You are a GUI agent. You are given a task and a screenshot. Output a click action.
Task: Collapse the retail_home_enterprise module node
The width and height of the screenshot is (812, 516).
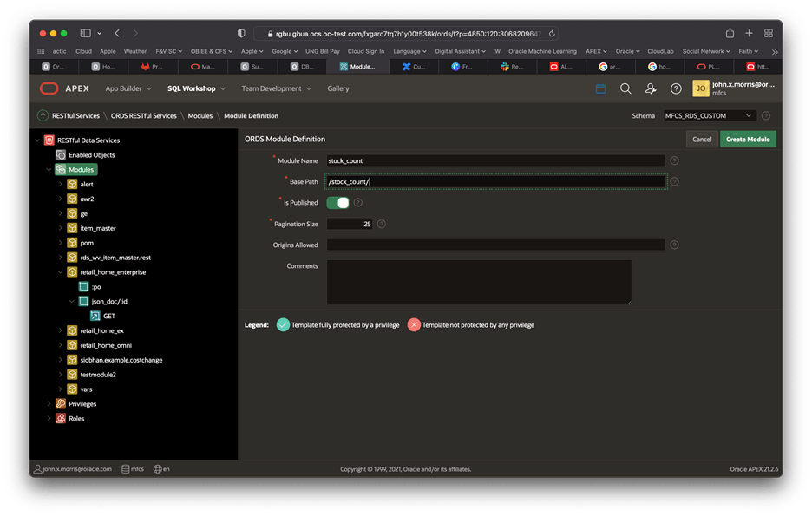(60, 272)
